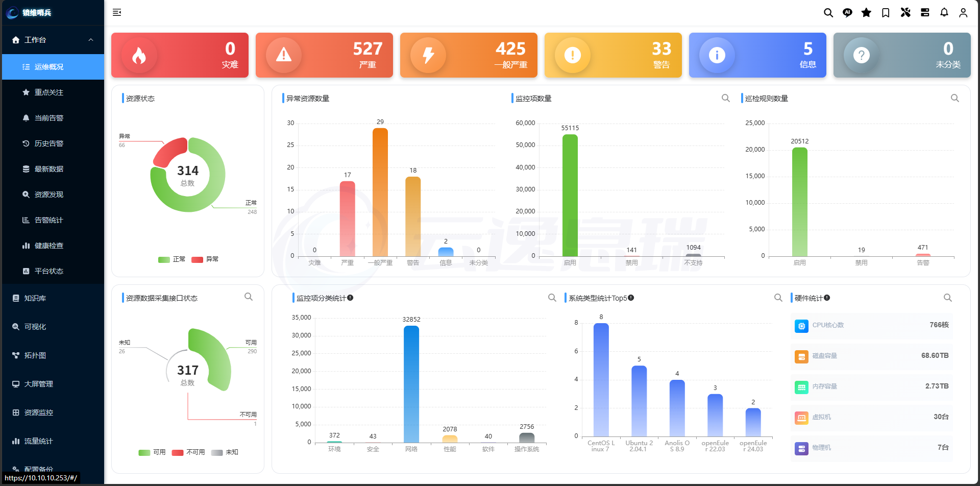Image resolution: width=980 pixels, height=486 pixels.
Task: Click the star favorites icon in header
Action: [866, 13]
